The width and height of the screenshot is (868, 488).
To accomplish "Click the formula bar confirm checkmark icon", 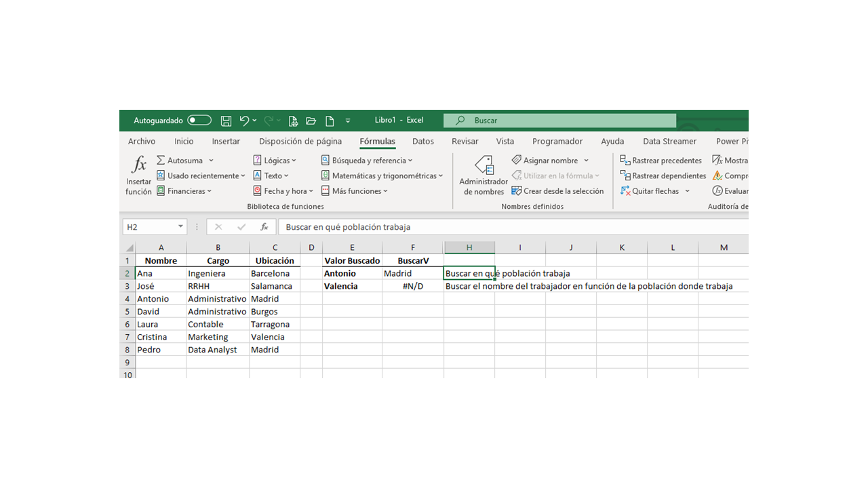I will coord(241,227).
